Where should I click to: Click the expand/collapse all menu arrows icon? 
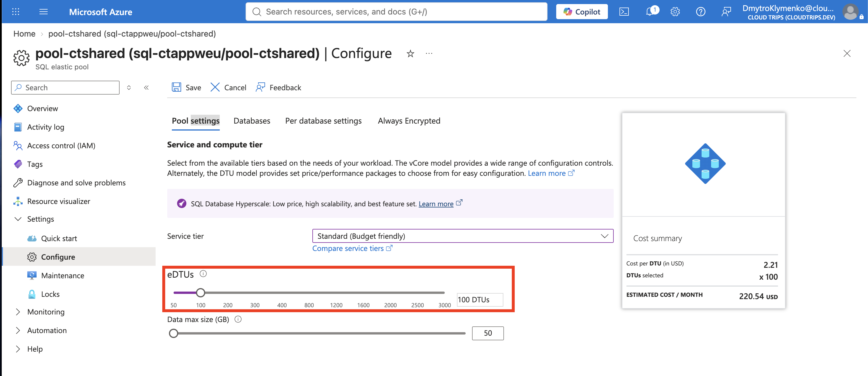point(129,88)
